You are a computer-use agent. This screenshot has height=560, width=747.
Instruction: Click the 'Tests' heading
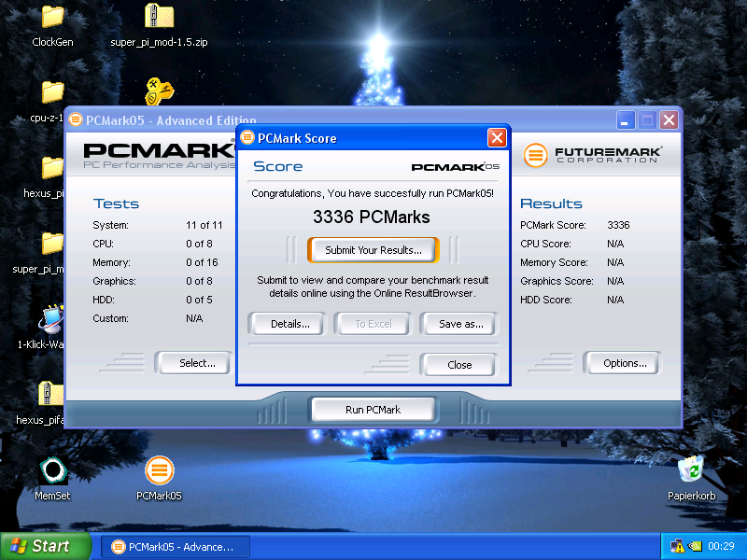pos(116,203)
